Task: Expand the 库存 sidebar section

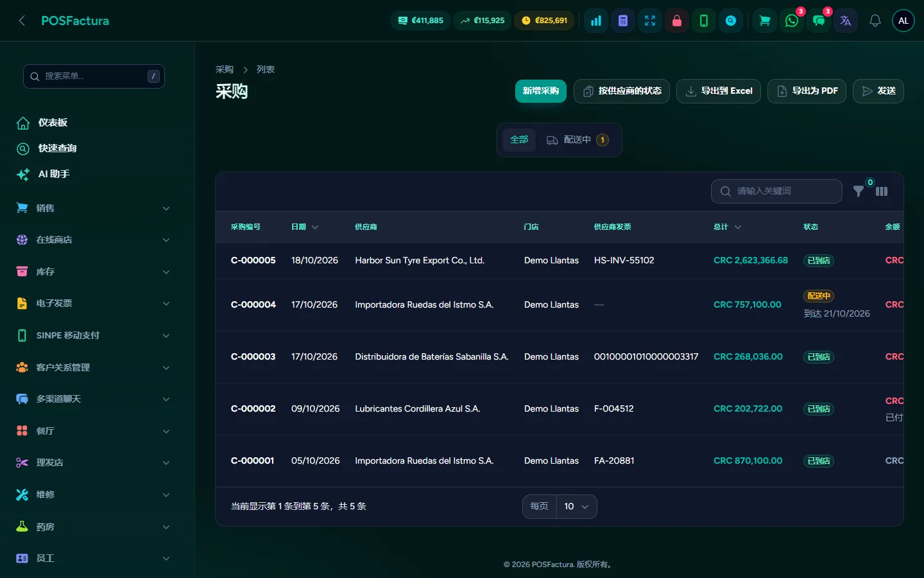Action: (x=94, y=272)
